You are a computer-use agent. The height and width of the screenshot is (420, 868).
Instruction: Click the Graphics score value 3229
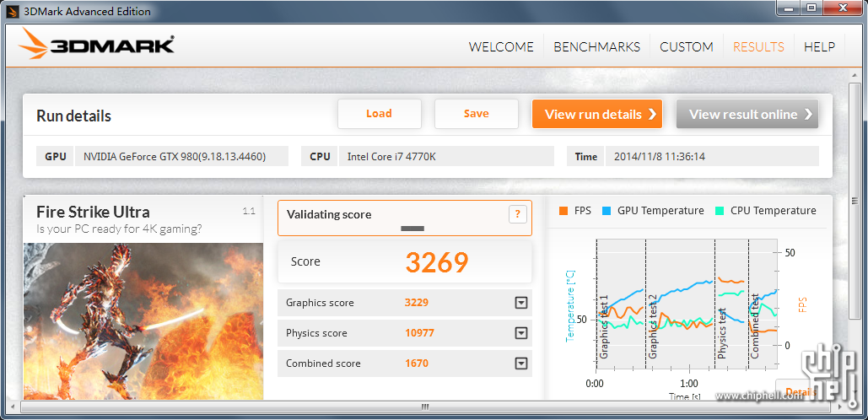417,303
